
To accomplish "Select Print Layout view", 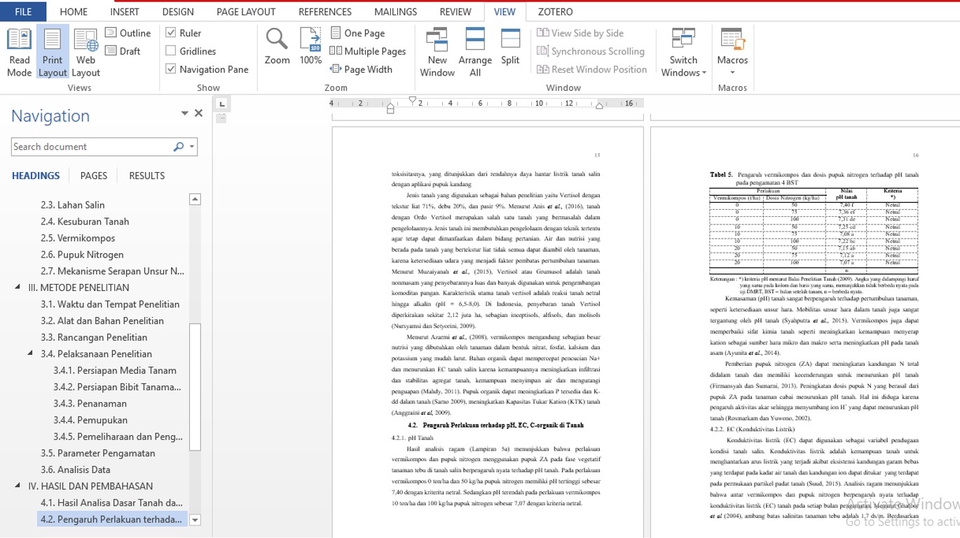I will coord(52,53).
